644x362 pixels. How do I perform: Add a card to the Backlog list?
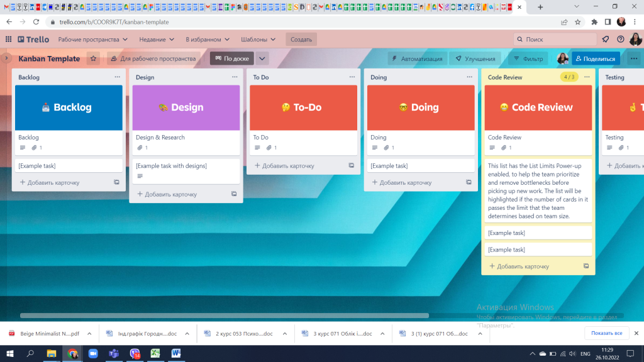click(50, 182)
